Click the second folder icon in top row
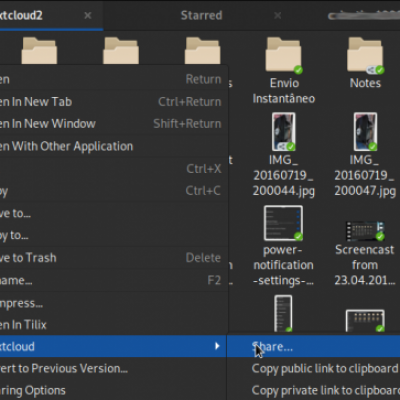This screenshot has height=400, width=400. click(121, 50)
